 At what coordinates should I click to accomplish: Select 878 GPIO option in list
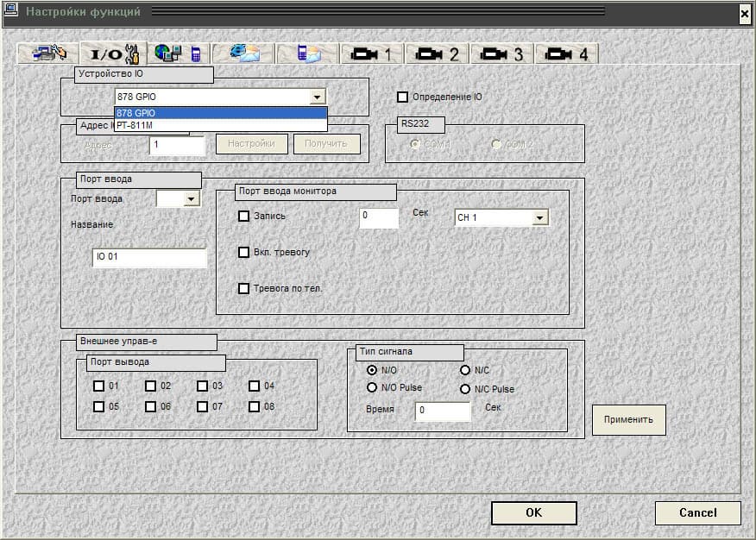point(220,113)
